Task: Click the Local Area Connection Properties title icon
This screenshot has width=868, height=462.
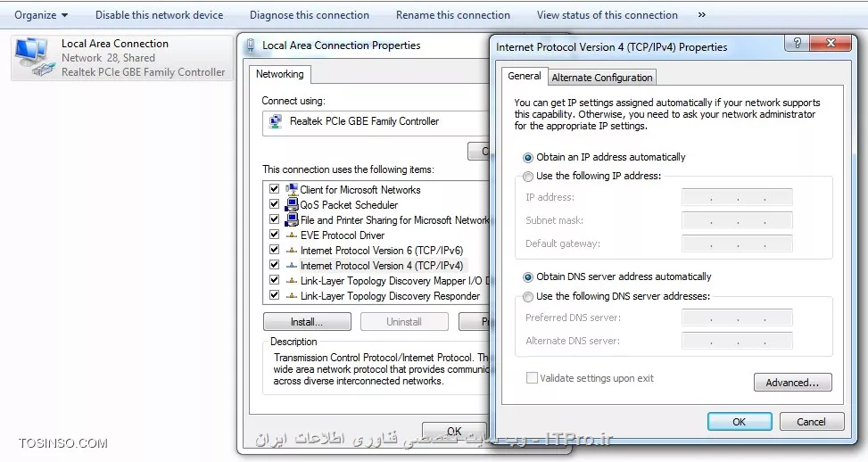Action: [251, 45]
